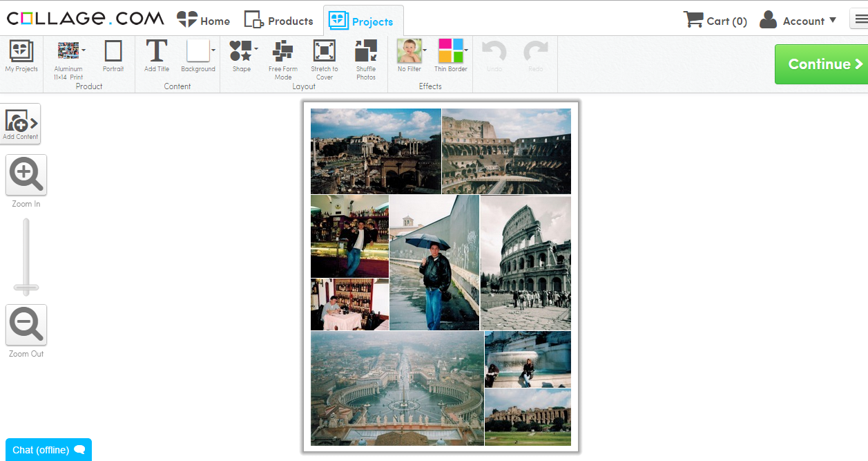Select the man with umbrella photo
Viewport: 868px width, 461px height.
point(434,263)
